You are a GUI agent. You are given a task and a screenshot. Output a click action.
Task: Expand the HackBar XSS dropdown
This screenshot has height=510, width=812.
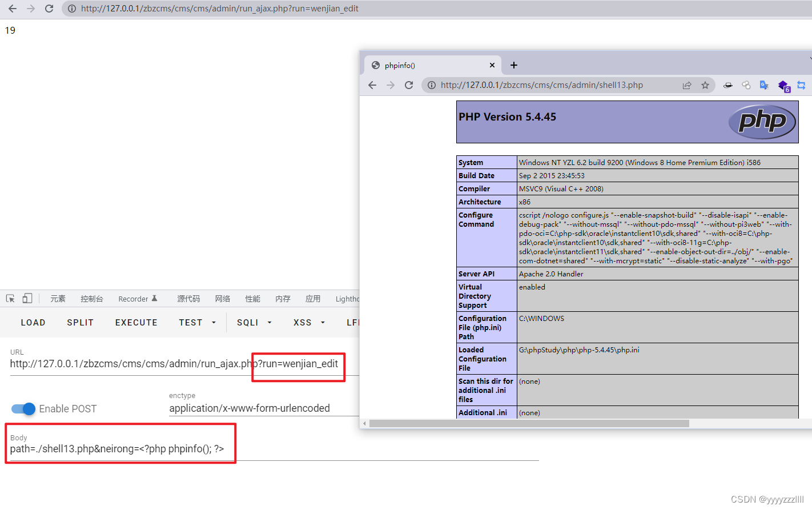tap(309, 323)
